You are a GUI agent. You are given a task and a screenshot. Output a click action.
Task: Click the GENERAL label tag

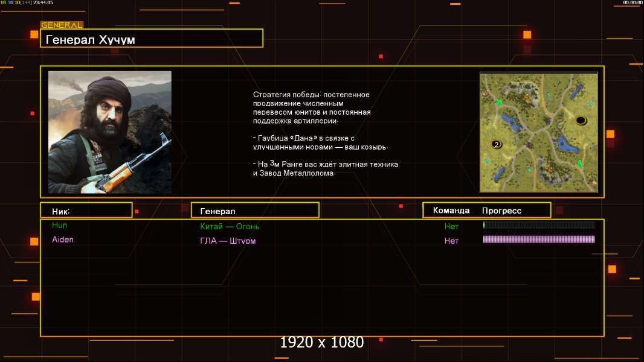62,25
